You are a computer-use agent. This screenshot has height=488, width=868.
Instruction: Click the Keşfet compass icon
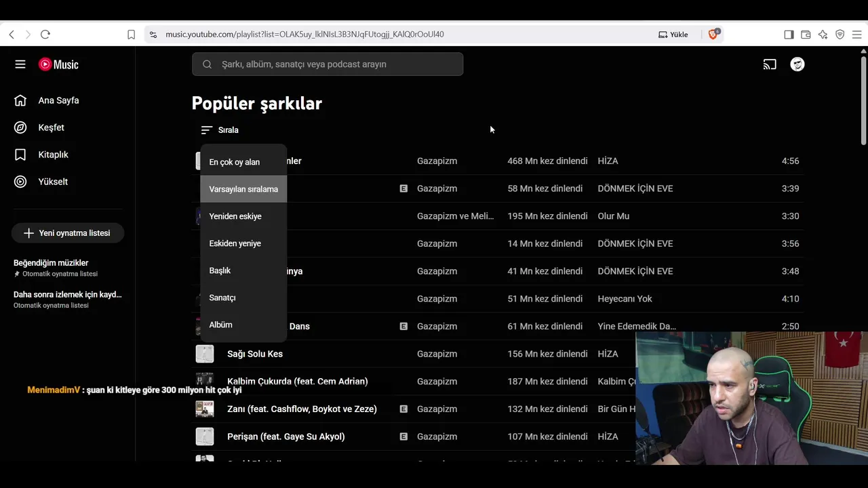pyautogui.click(x=20, y=127)
